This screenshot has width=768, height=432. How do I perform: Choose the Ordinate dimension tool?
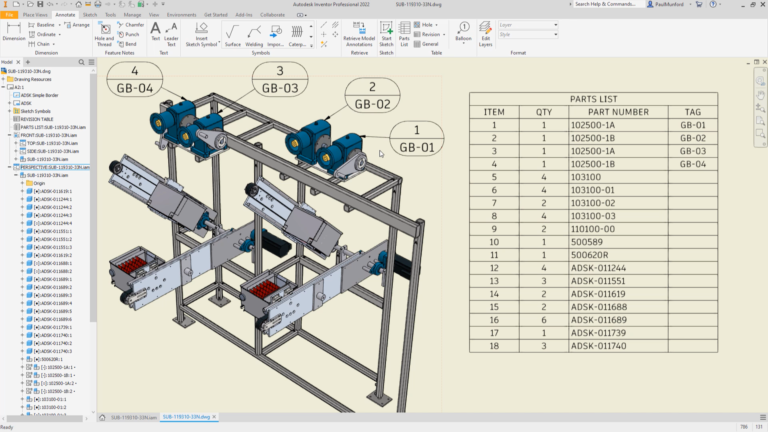click(43, 34)
